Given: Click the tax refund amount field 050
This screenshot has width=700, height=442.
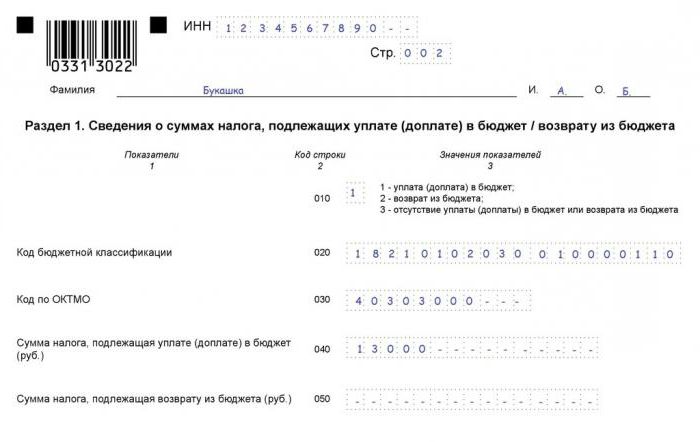Looking at the screenshot, I should [472, 400].
